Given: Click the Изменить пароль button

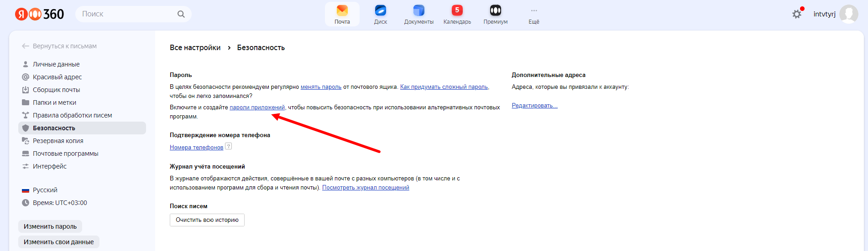Looking at the screenshot, I should (50, 226).
